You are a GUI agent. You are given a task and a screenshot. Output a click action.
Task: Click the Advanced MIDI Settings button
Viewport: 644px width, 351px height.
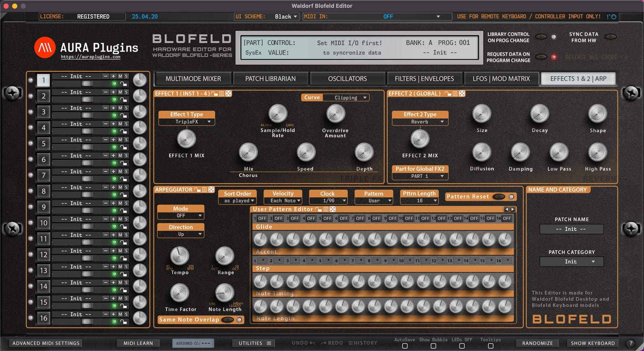46,343
